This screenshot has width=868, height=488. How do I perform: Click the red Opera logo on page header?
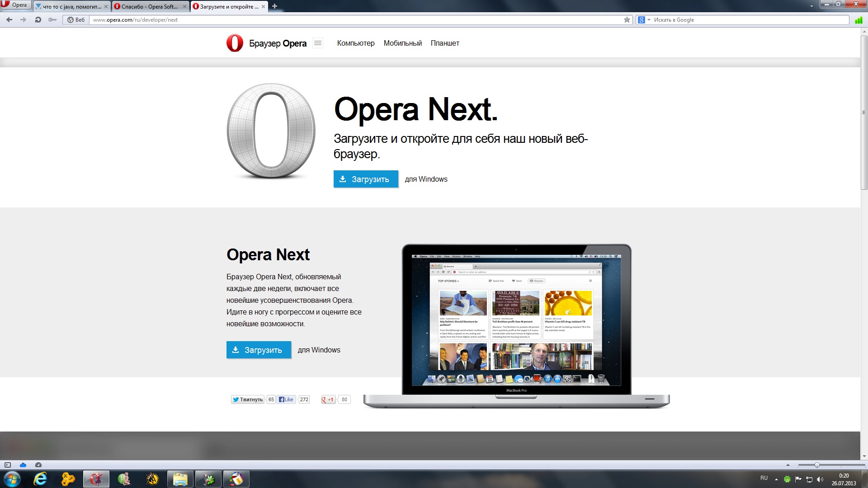point(235,43)
